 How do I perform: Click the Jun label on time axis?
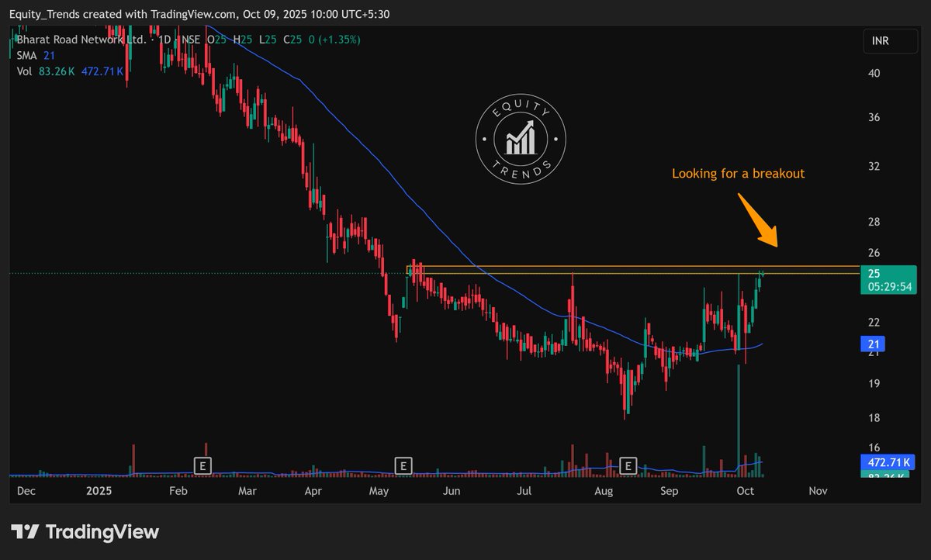452,491
